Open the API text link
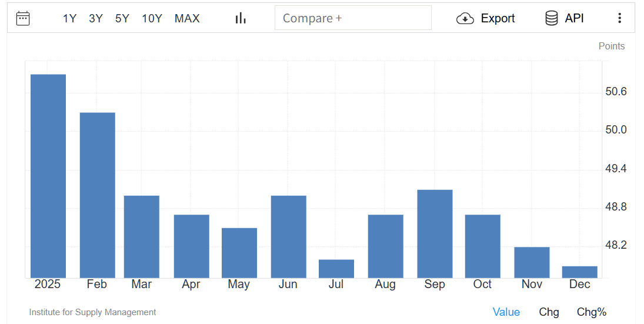This screenshot has height=324, width=644. pyautogui.click(x=574, y=18)
